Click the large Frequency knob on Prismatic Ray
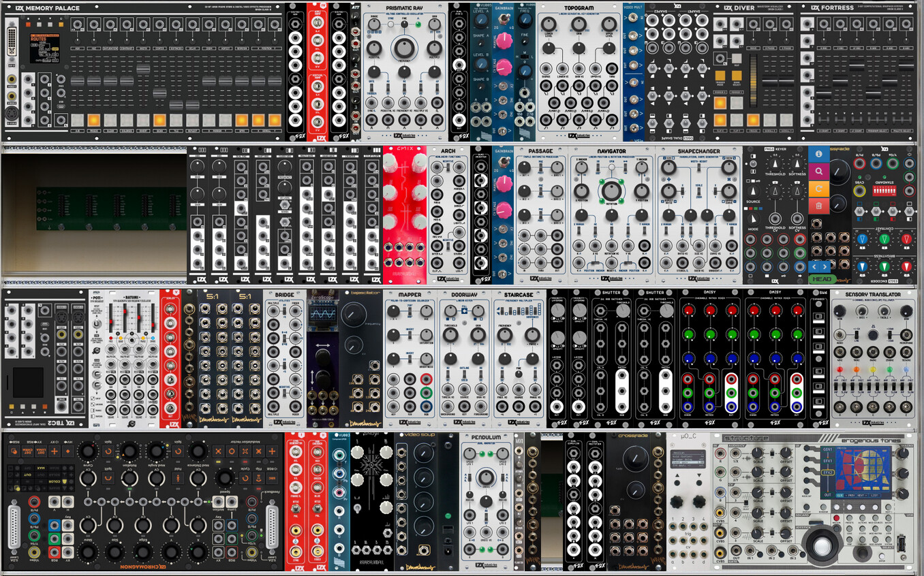 [x=403, y=49]
